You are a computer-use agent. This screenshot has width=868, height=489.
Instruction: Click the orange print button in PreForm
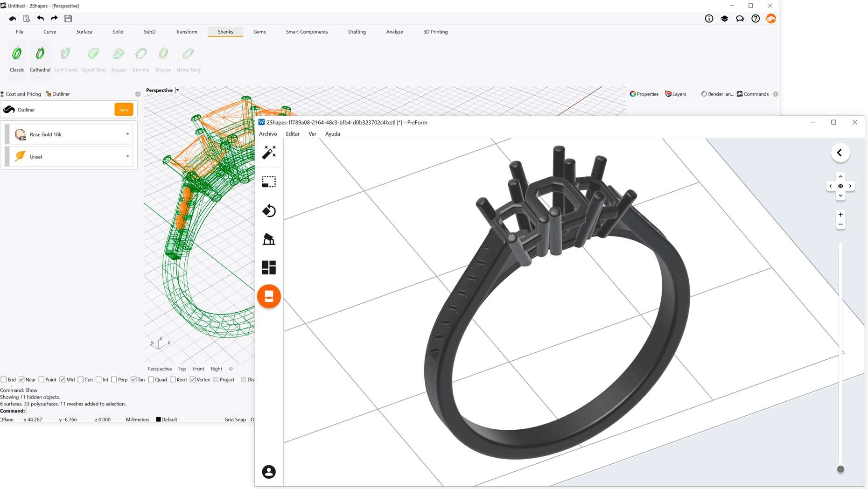click(269, 296)
